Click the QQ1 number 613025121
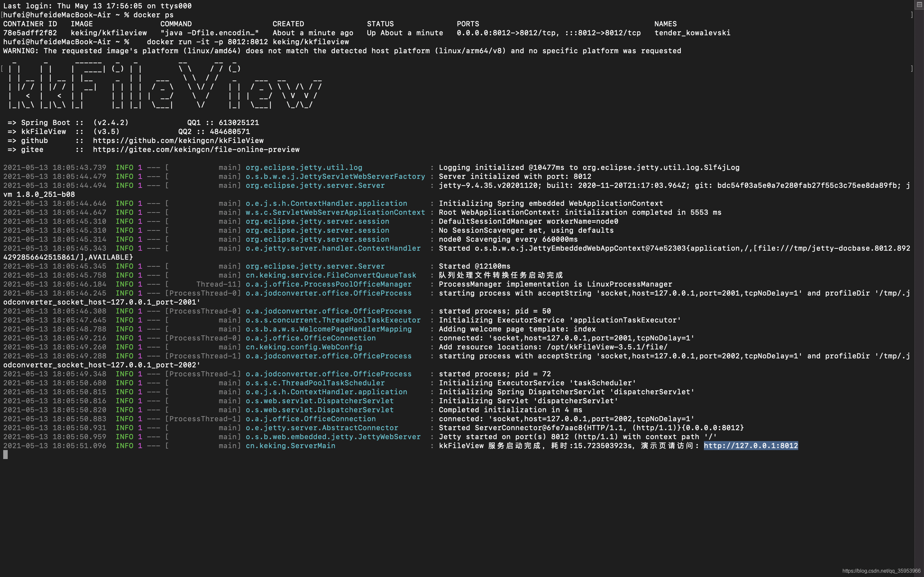Screen dimensions: 924x577 [x=239, y=122]
